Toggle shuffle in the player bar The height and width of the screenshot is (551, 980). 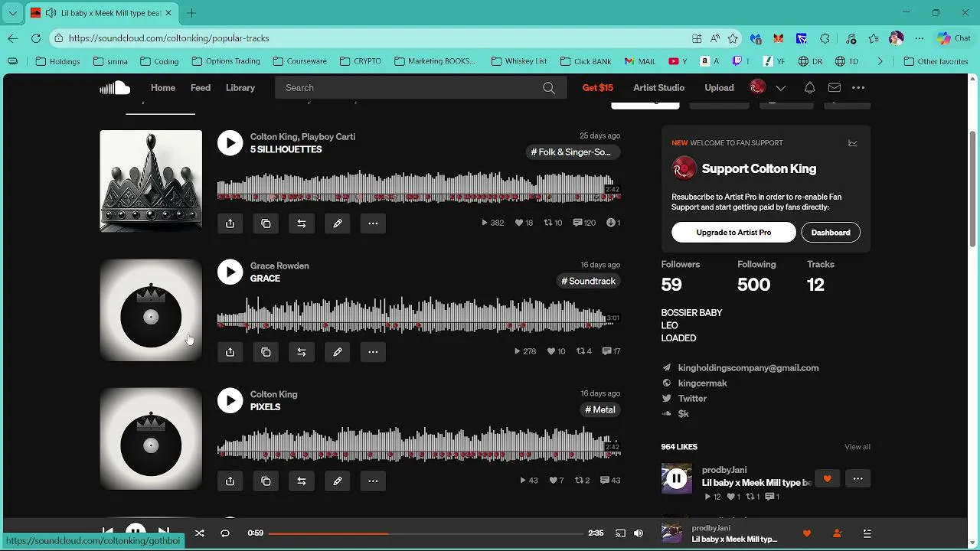pos(200,533)
